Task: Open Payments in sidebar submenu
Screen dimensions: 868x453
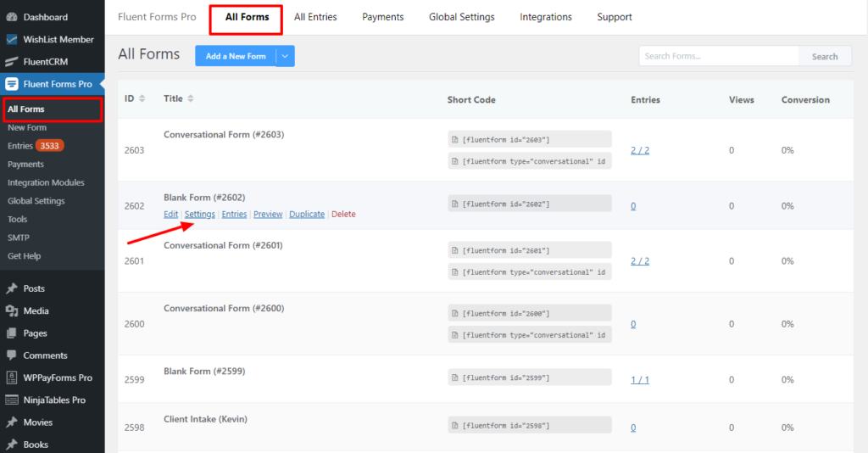Action: [25, 164]
